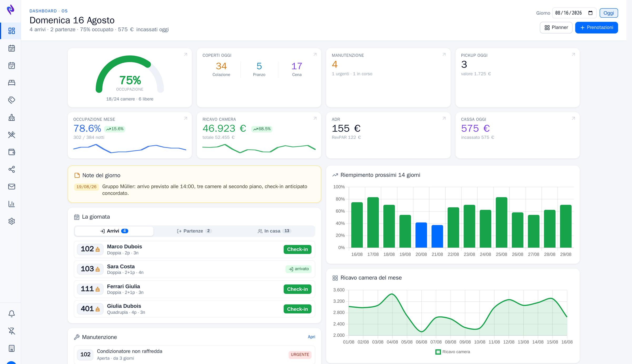Click the cleaning icon next to room 111

point(98,289)
